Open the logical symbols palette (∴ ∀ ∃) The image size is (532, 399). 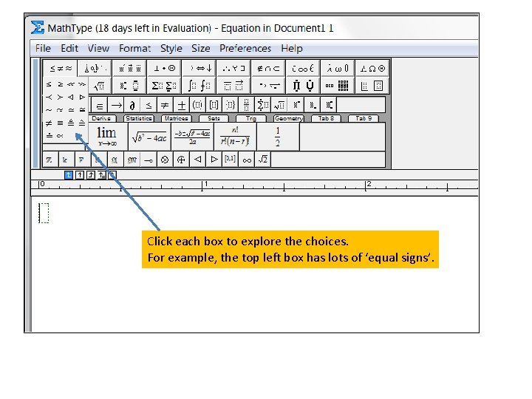tap(233, 68)
